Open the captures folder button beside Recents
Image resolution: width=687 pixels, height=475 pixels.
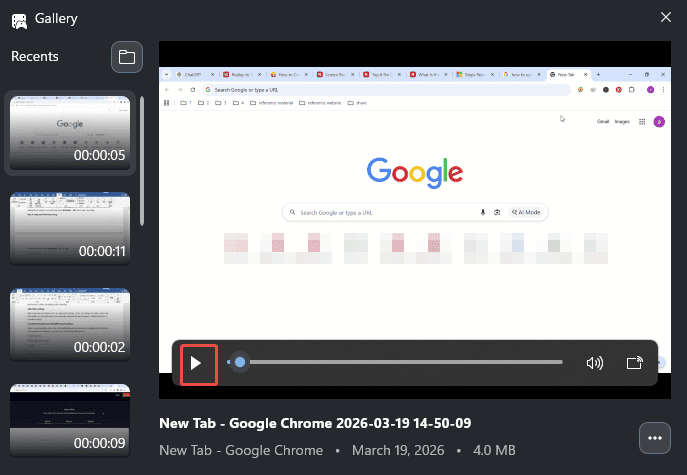[x=127, y=57]
